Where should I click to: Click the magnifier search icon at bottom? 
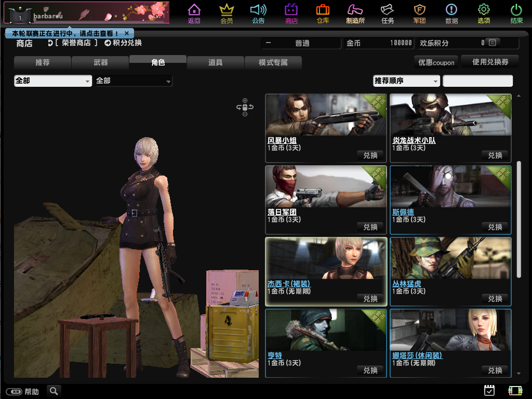coord(54,391)
